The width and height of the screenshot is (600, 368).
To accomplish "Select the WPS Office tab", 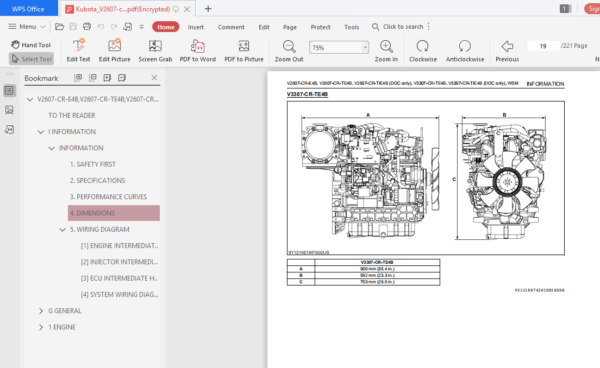I will click(29, 8).
